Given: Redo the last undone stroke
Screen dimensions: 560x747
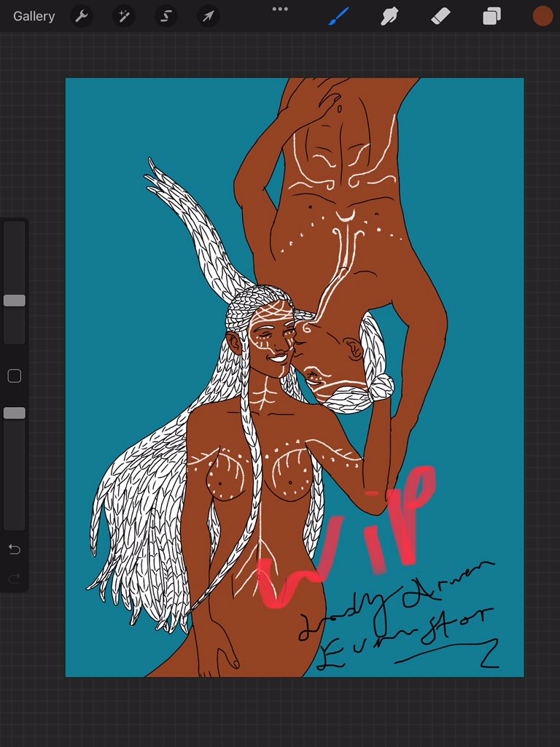Looking at the screenshot, I should (15, 578).
